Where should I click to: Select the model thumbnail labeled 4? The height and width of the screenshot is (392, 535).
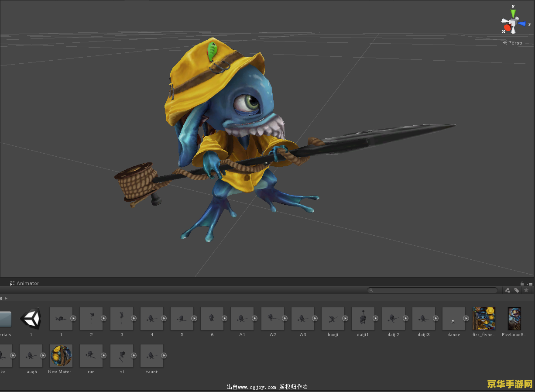pos(152,319)
